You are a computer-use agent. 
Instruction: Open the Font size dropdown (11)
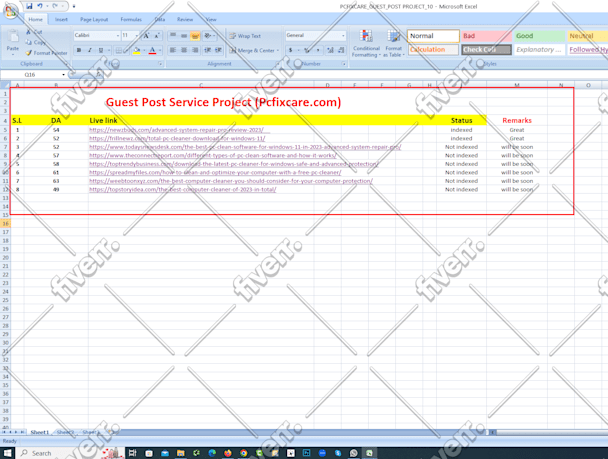point(136,36)
